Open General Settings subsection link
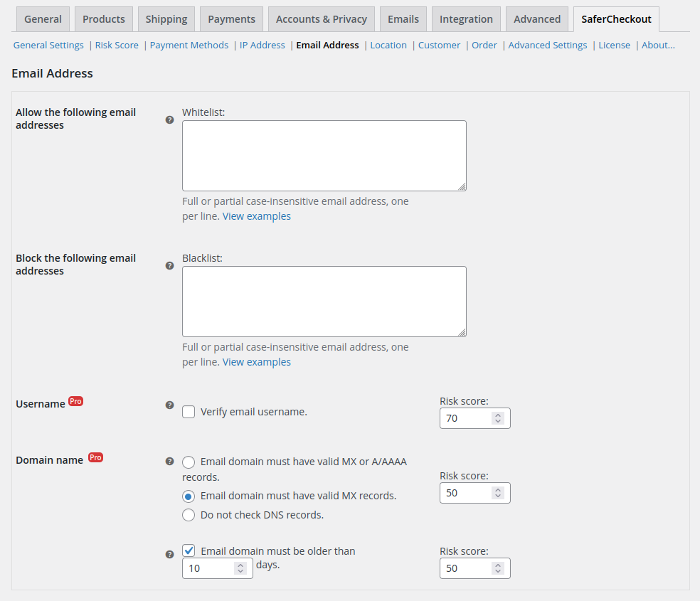 (x=48, y=45)
